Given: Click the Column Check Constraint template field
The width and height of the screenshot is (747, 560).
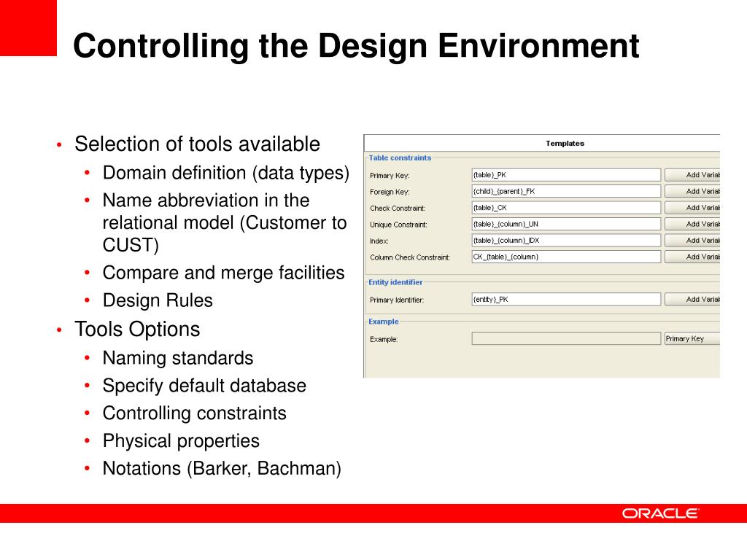Looking at the screenshot, I should coord(566,257).
